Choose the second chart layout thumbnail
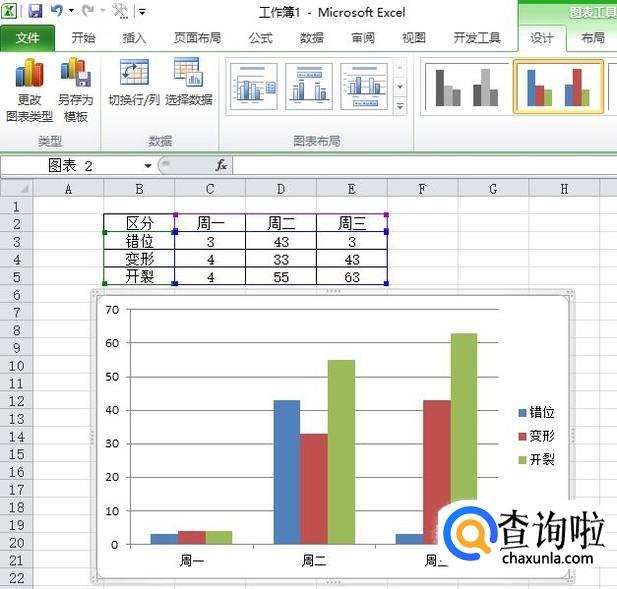The image size is (617, 589). 309,86
